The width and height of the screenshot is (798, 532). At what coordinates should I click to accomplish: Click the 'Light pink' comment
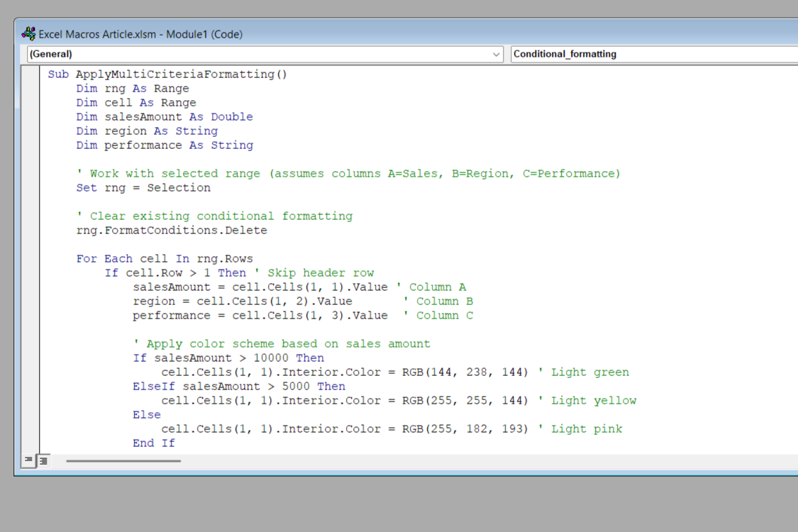coord(580,430)
